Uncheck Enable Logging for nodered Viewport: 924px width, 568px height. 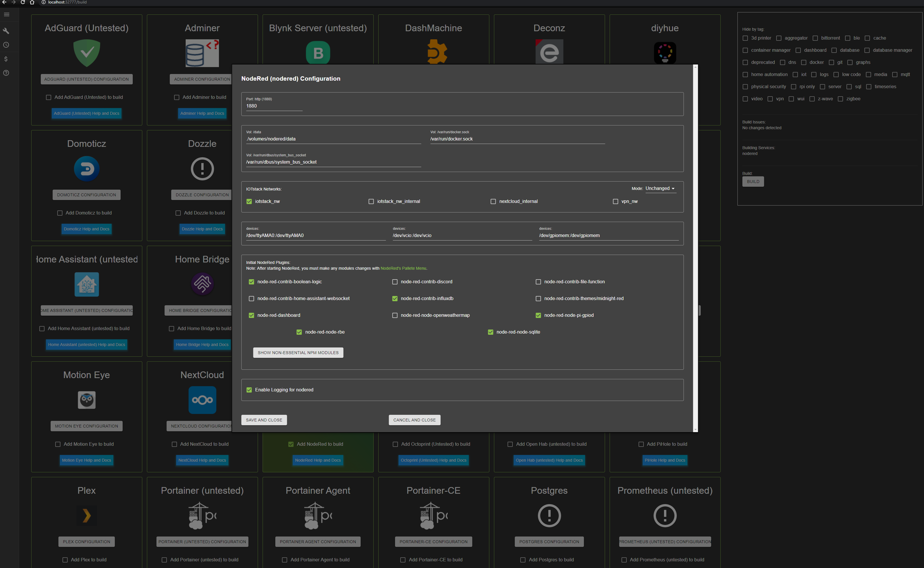coord(249,390)
